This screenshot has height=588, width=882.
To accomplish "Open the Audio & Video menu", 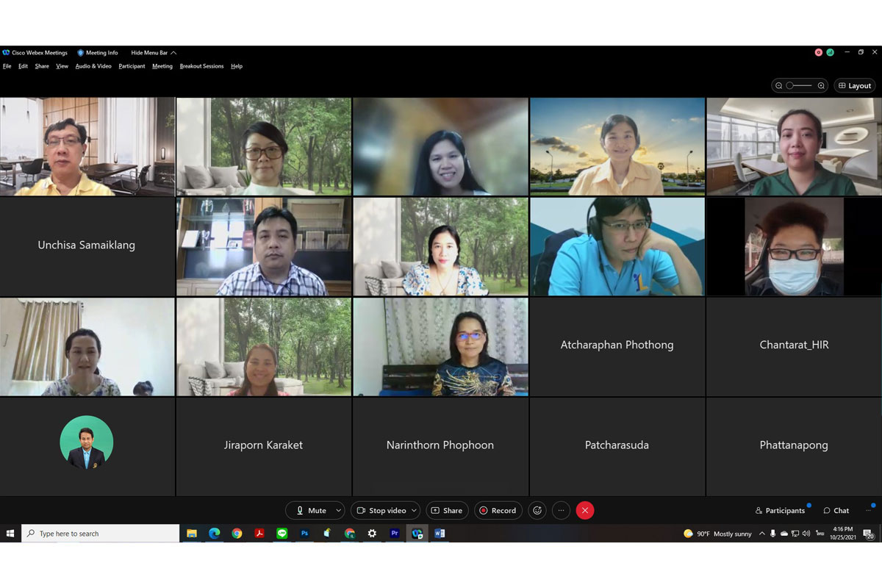I will tap(93, 66).
